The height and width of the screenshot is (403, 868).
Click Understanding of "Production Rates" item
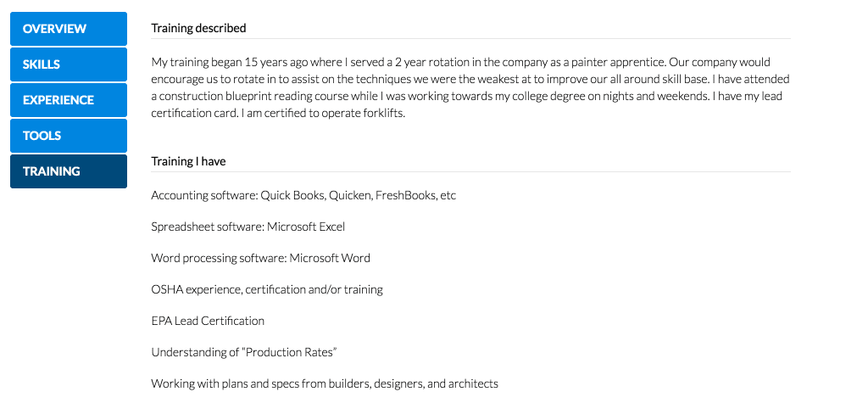coord(244,352)
